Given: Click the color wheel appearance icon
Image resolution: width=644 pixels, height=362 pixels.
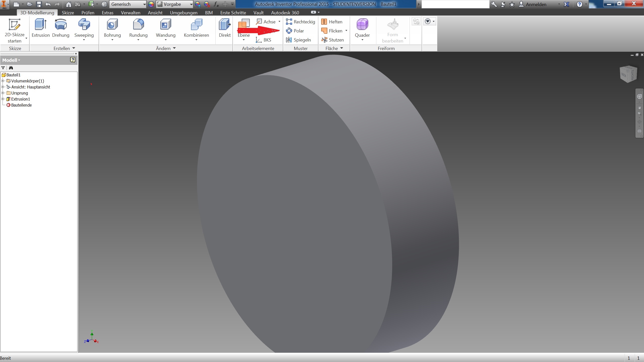Looking at the screenshot, I should pos(151,4).
